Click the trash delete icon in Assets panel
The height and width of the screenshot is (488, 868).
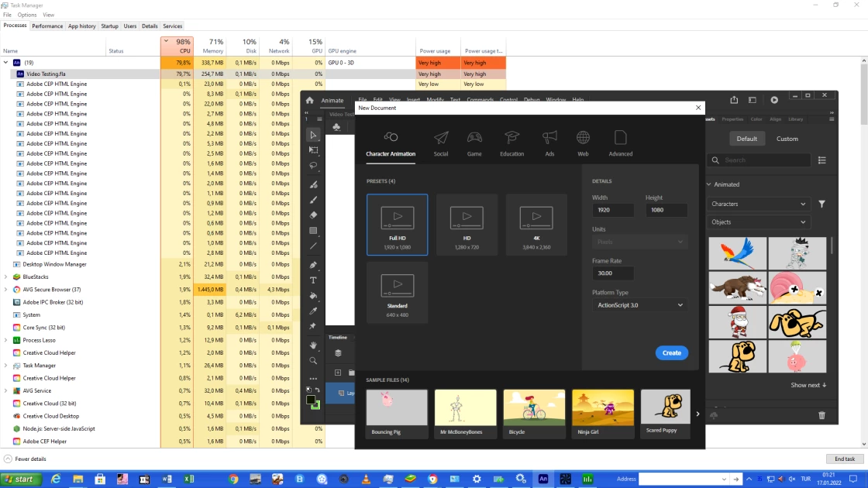coord(822,415)
